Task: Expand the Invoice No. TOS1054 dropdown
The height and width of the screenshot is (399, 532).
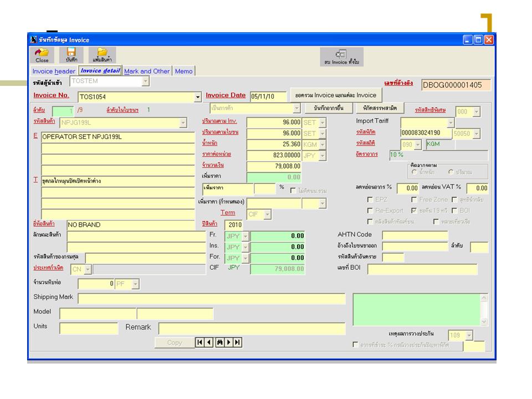Action: click(198, 98)
